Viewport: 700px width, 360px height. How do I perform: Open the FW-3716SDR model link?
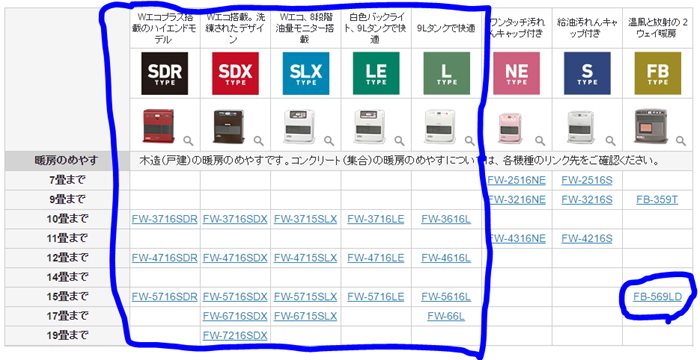click(x=165, y=219)
